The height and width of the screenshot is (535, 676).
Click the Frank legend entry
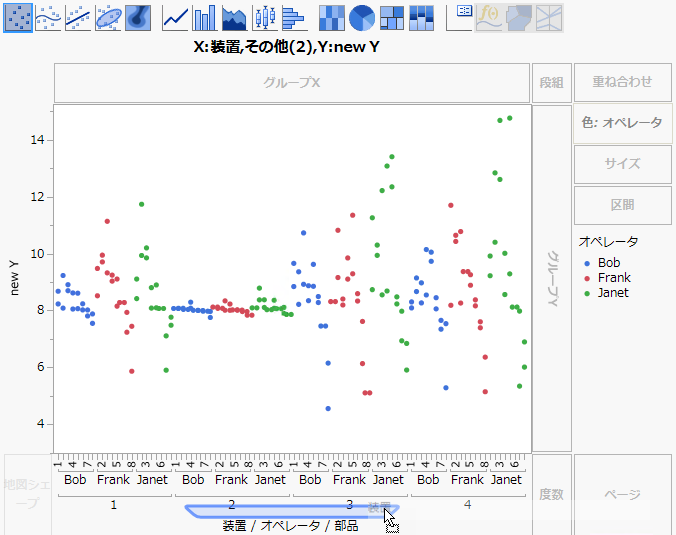point(613,278)
